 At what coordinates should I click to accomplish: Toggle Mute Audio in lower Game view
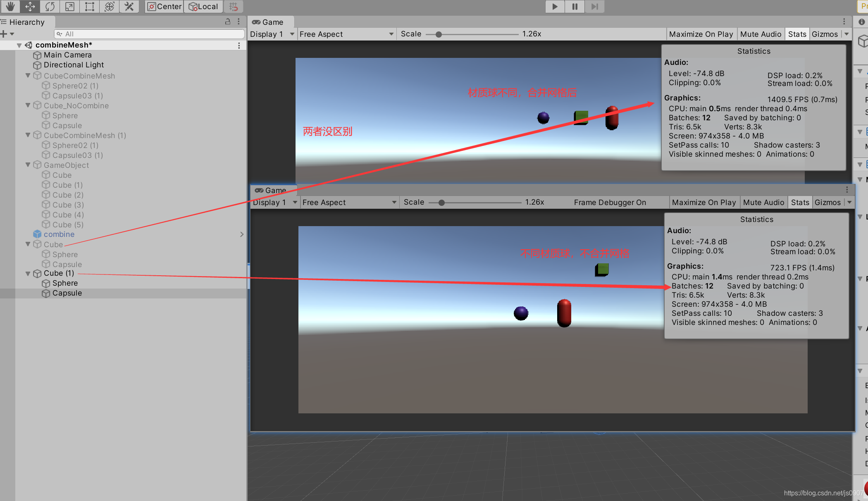point(763,202)
